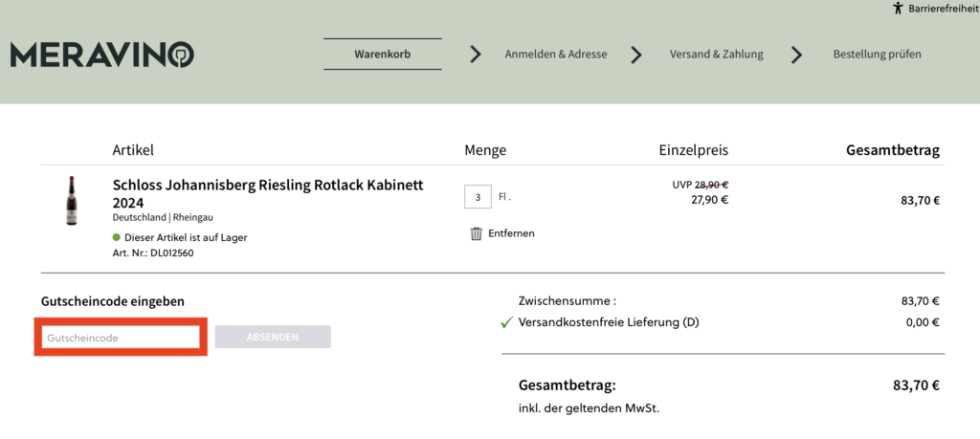Click the chevron before Bestellung prüfen
The image size is (980, 439).
tap(796, 55)
